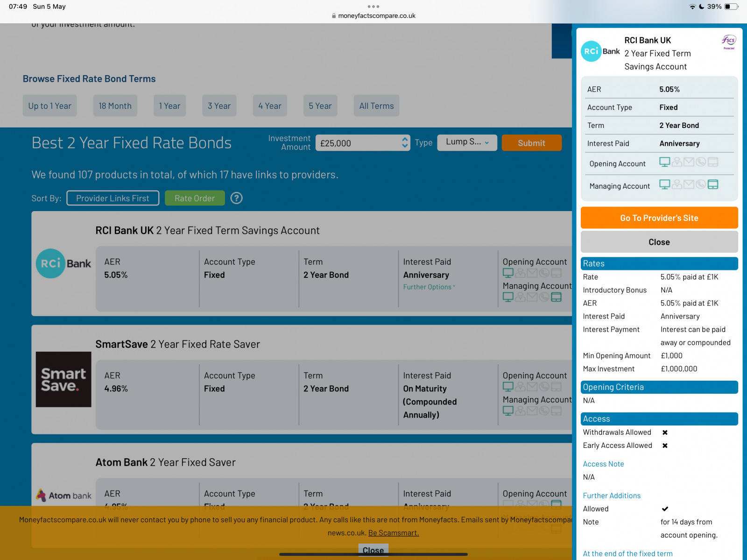Viewport: 747px width, 560px height.
Task: Sort results by Rate Order
Action: (195, 198)
